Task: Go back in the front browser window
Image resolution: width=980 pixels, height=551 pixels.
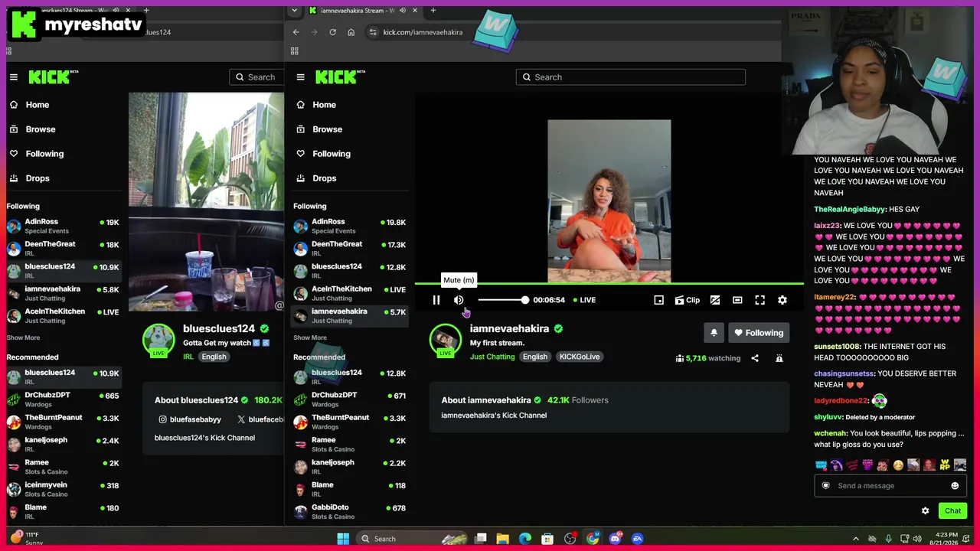Action: pyautogui.click(x=296, y=32)
